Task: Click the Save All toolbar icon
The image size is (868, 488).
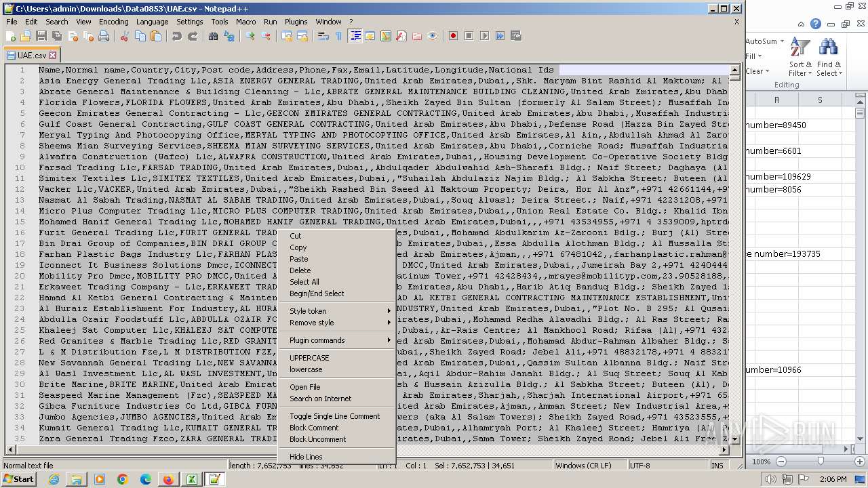Action: point(57,36)
